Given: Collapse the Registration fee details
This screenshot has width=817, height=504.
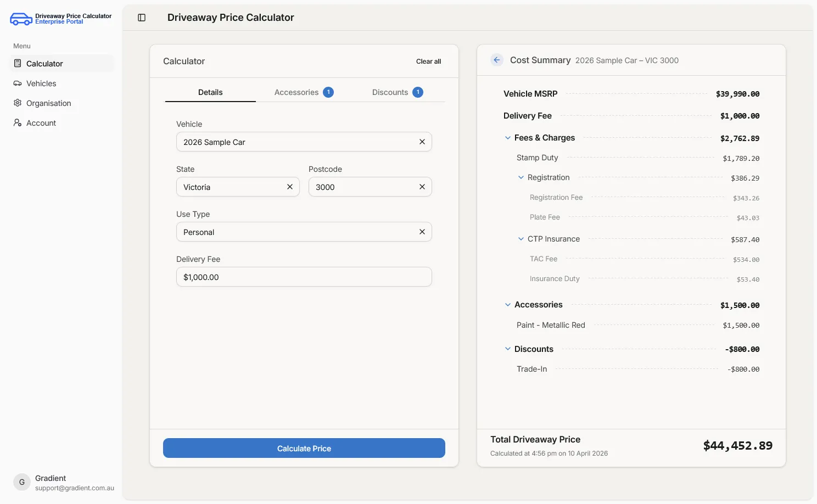Looking at the screenshot, I should pyautogui.click(x=521, y=177).
